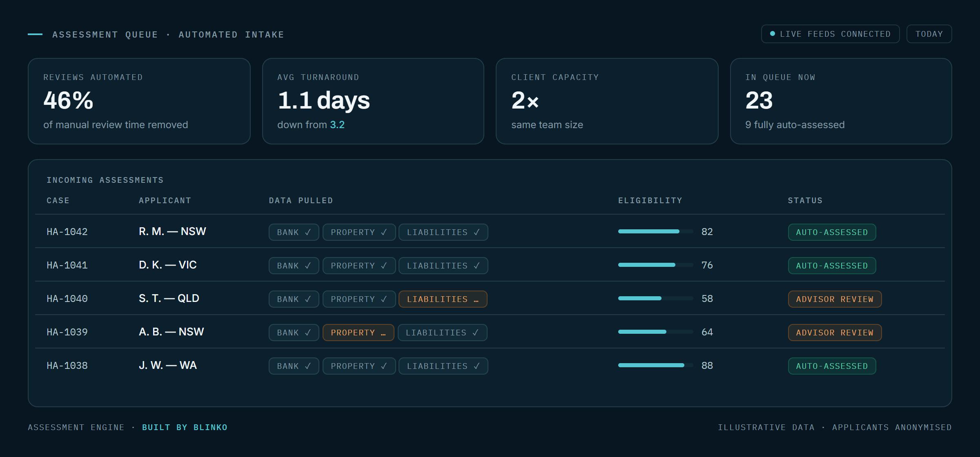980x457 pixels.
Task: Click the eligibility bar showing 76
Action: [x=655, y=265]
